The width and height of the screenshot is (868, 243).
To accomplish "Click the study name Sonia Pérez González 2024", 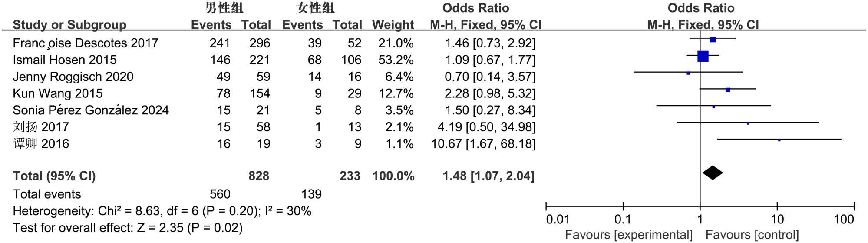I will click(91, 110).
